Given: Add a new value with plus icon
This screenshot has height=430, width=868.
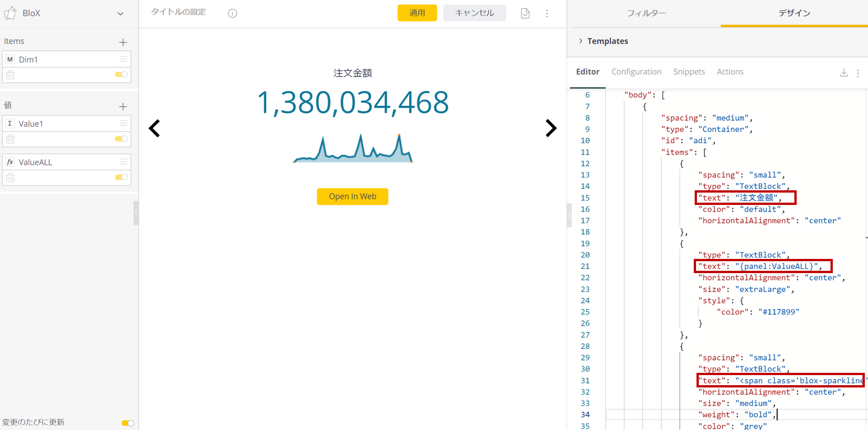Looking at the screenshot, I should (x=123, y=107).
